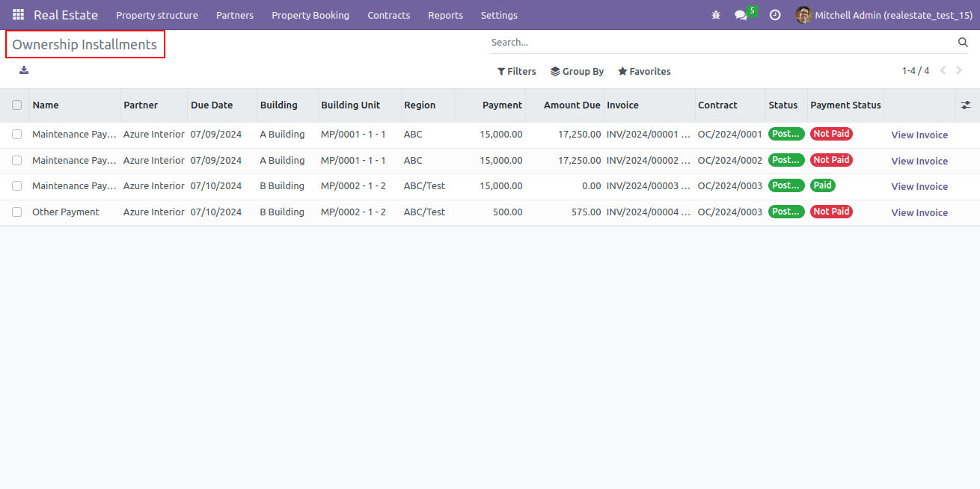Image resolution: width=980 pixels, height=489 pixels.
Task: Click Not Paid badge in Other Payment row
Action: click(831, 212)
